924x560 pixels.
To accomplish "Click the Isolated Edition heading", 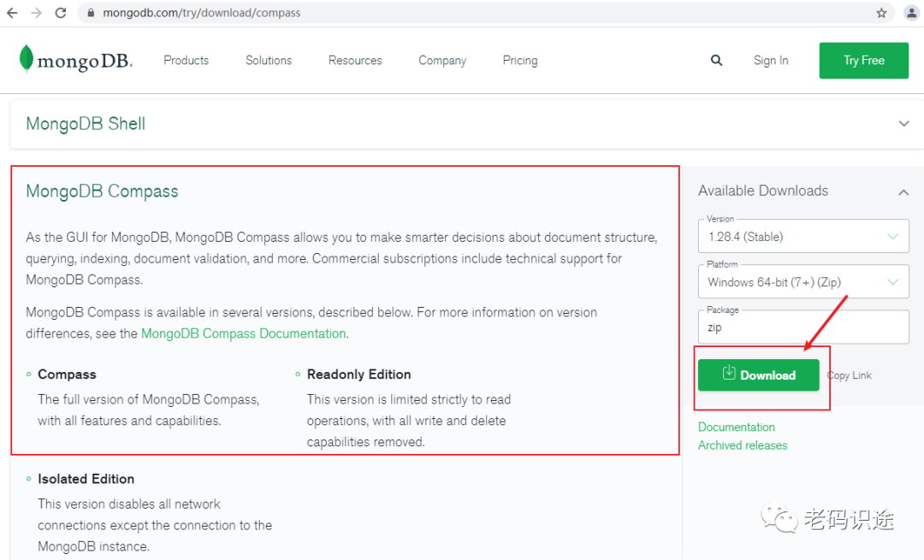I will [x=86, y=479].
